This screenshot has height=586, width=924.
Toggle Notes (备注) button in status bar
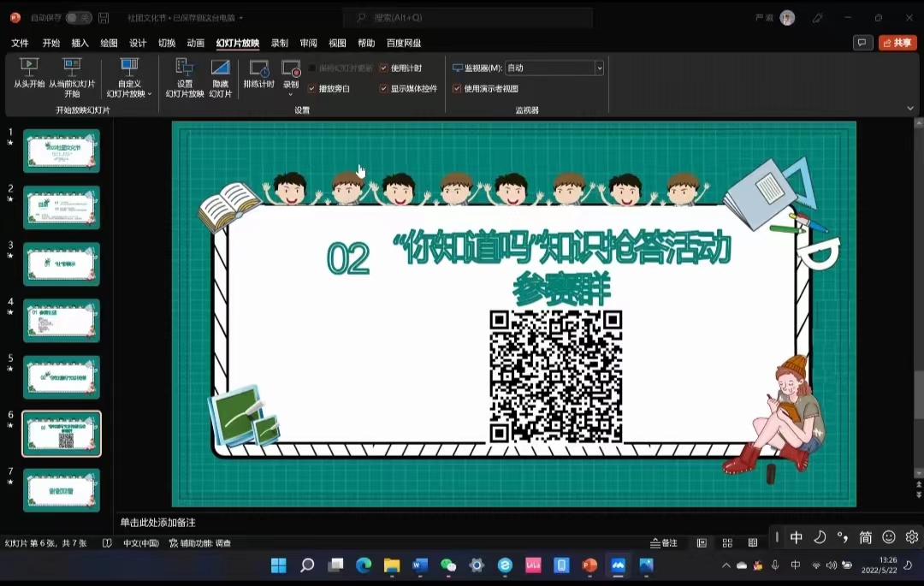point(664,543)
